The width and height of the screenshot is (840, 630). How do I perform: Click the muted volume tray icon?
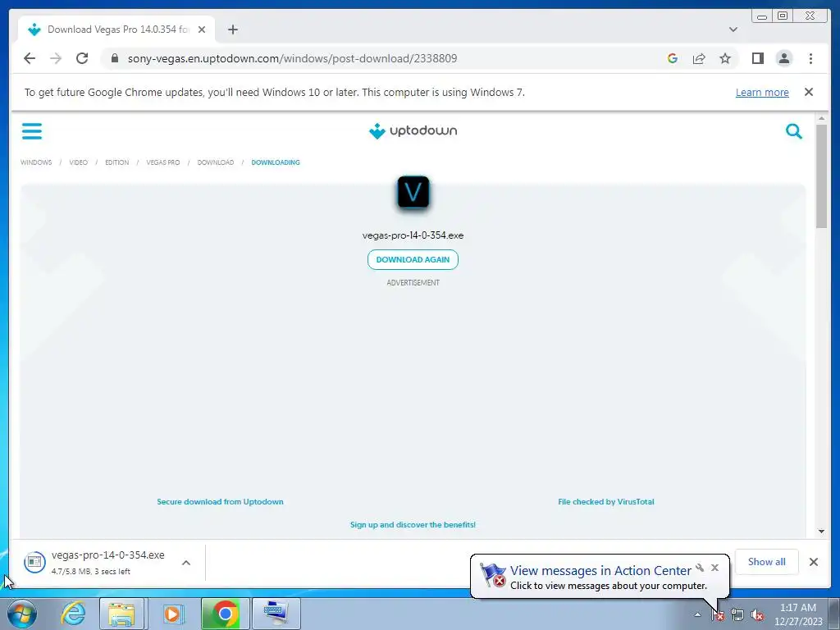point(757,615)
